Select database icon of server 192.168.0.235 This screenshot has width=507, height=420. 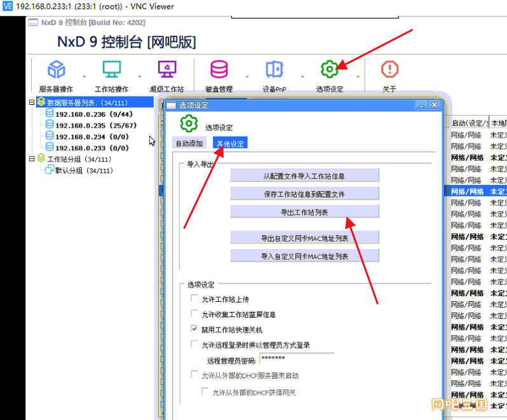coord(50,124)
